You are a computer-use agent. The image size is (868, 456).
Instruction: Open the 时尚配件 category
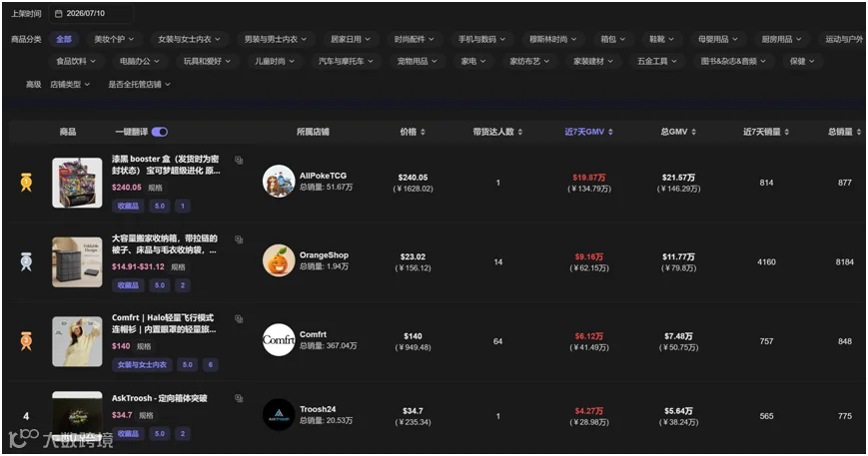click(415, 39)
